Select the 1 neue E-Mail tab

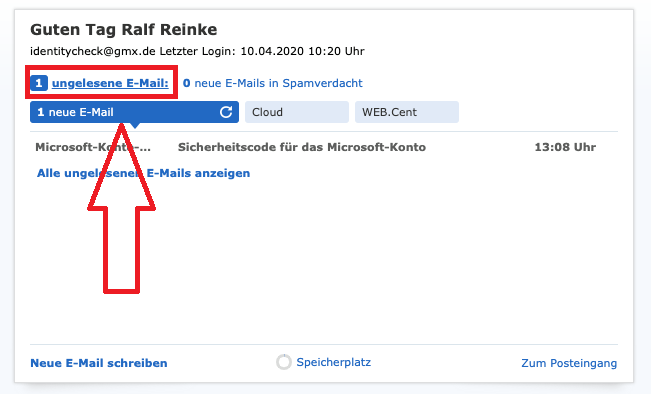(x=134, y=112)
